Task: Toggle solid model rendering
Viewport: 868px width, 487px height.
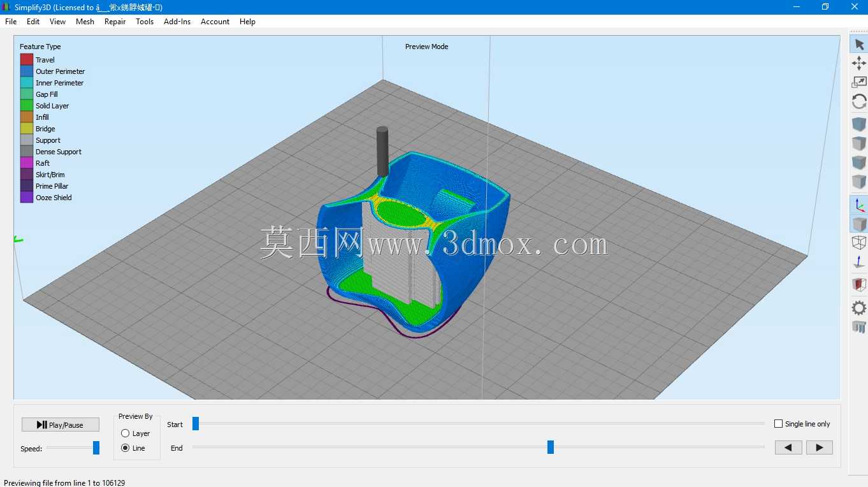Action: 859,224
